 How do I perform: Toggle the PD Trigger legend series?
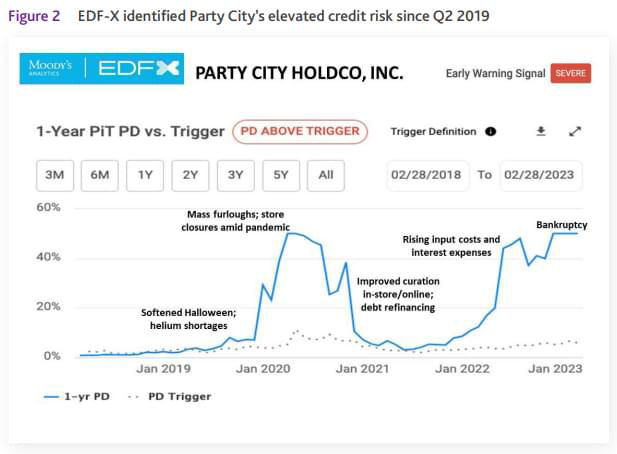170,396
